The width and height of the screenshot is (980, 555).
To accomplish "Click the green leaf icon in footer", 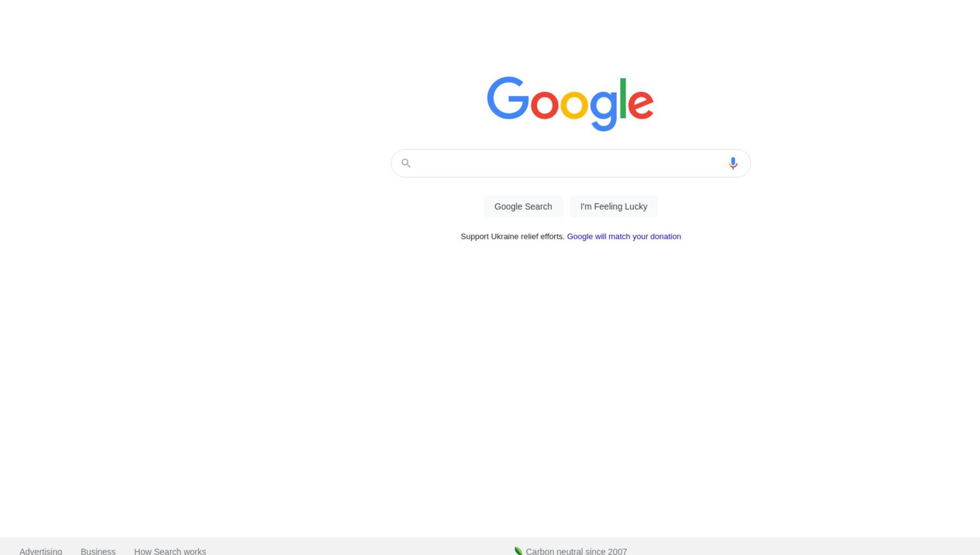I will 518,551.
